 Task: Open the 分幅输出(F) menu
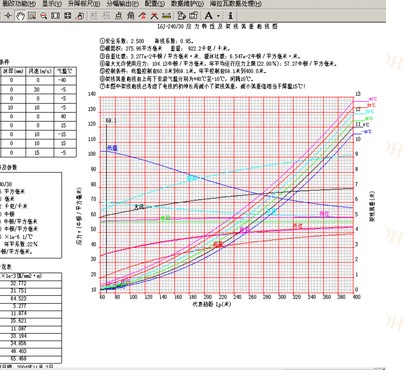pyautogui.click(x=122, y=4)
